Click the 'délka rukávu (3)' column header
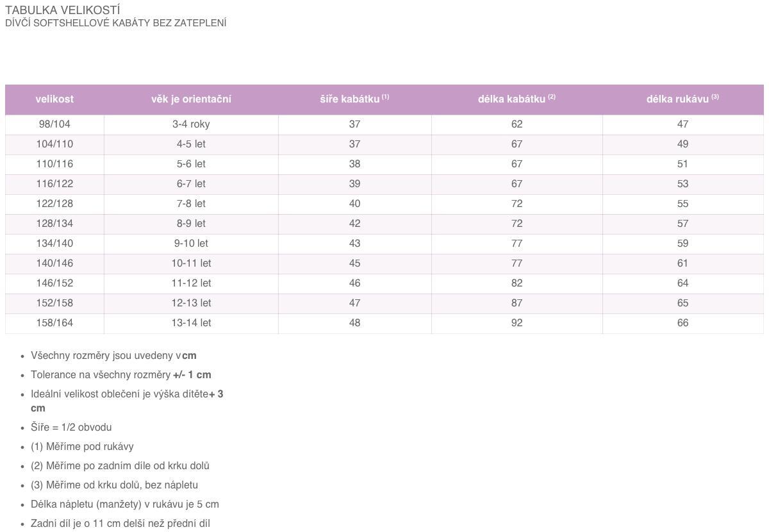769x532 pixels. click(682, 99)
